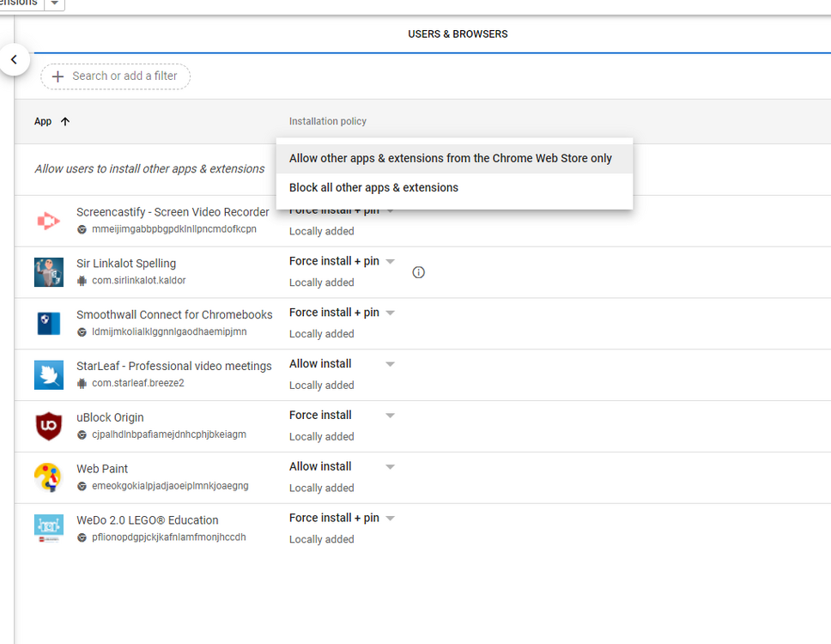Click the ID com.sirlinkalot.kaldor

[139, 281]
